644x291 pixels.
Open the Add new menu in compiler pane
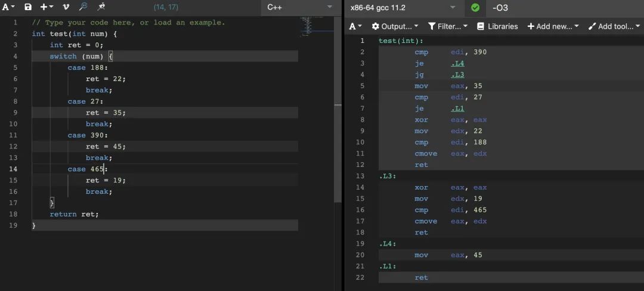[553, 26]
